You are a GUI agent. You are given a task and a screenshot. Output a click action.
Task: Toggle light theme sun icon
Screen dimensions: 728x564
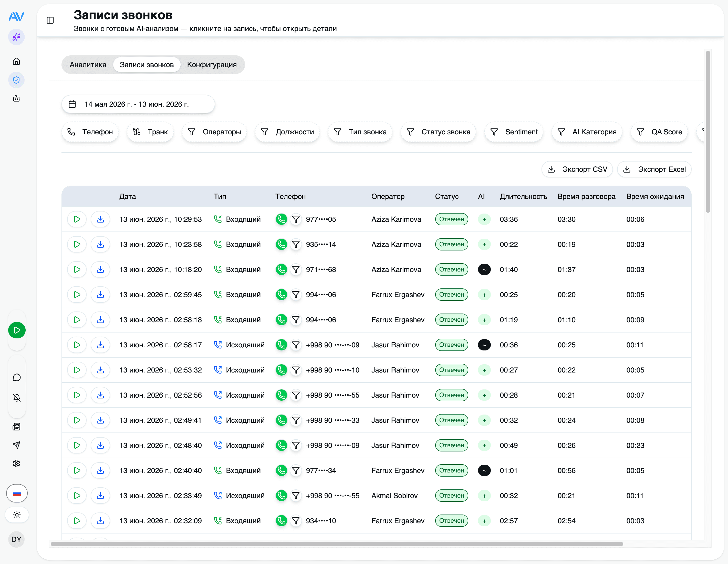pyautogui.click(x=17, y=515)
